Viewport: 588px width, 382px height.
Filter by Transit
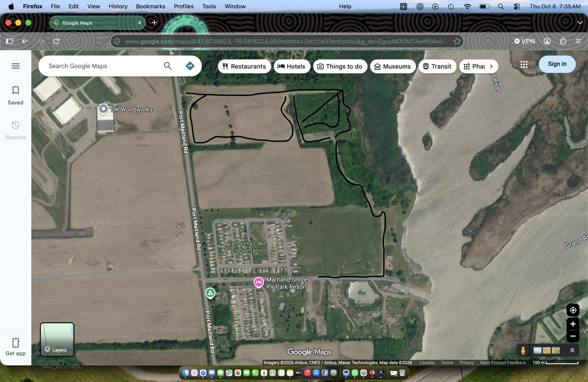click(x=437, y=67)
